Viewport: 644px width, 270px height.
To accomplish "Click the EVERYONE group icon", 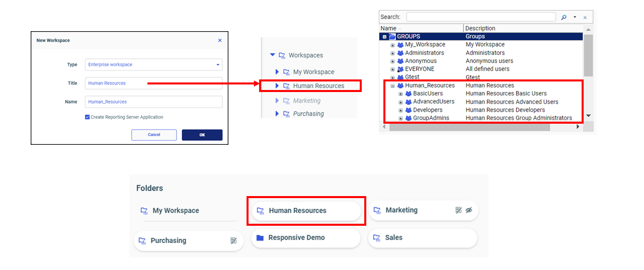I will coord(400,69).
